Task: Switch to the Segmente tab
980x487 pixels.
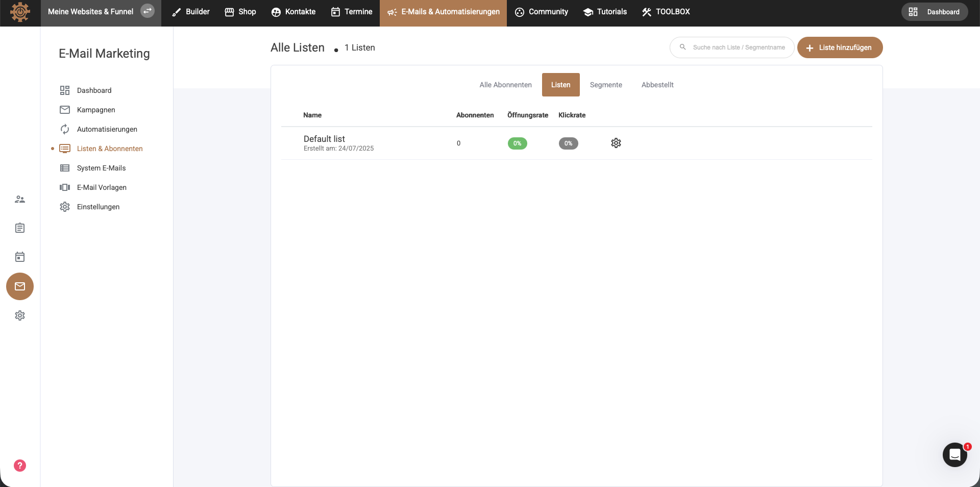Action: (x=606, y=85)
